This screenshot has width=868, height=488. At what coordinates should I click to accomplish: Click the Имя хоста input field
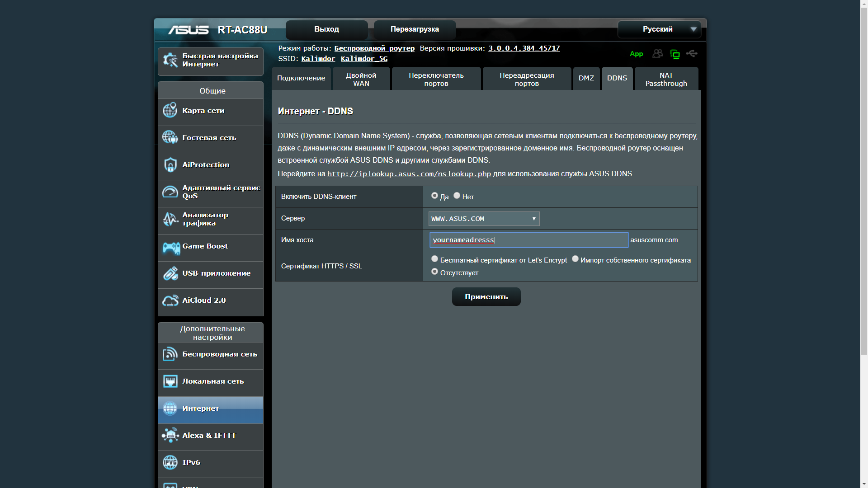pyautogui.click(x=528, y=240)
